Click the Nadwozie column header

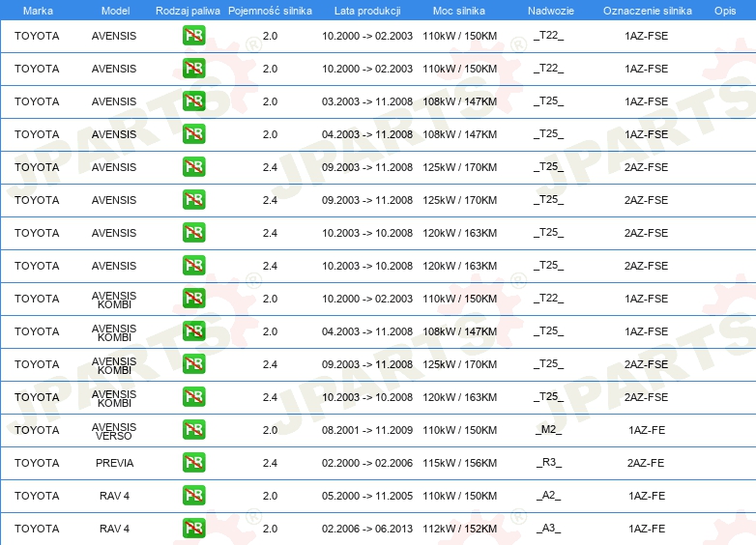[551, 11]
